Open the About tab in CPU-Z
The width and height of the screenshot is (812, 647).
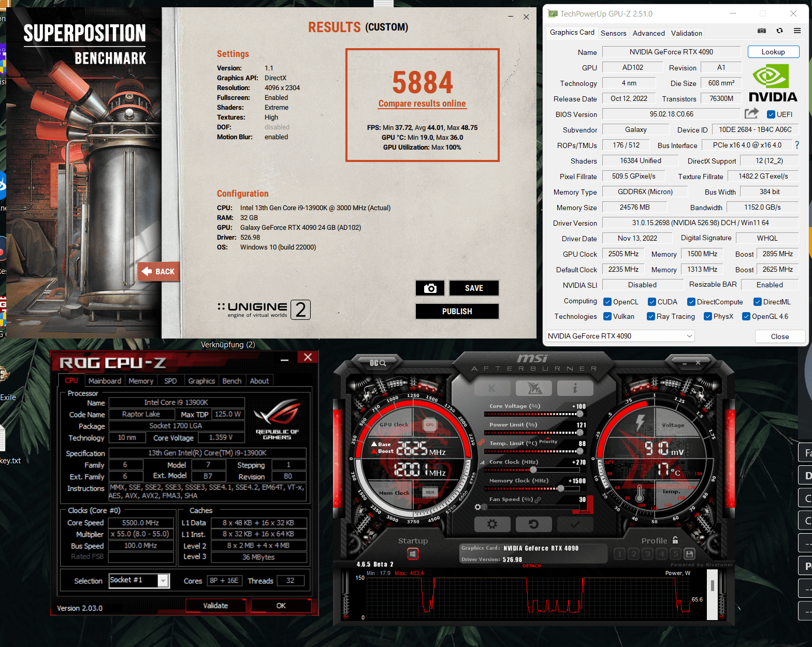pos(259,381)
